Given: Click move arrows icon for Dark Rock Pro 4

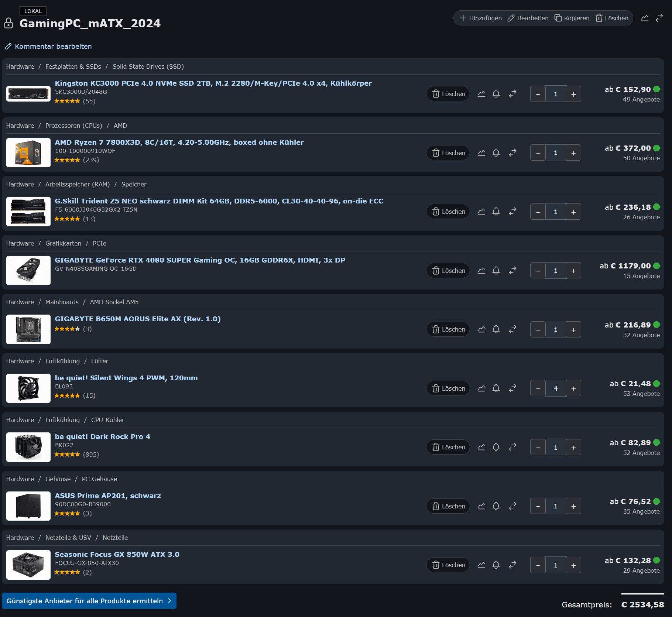Looking at the screenshot, I should click(512, 447).
